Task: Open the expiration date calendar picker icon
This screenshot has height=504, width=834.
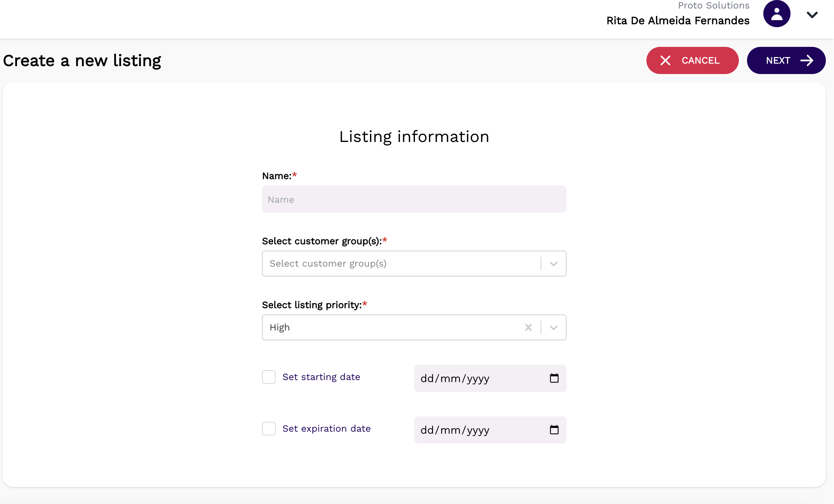Action: point(554,430)
